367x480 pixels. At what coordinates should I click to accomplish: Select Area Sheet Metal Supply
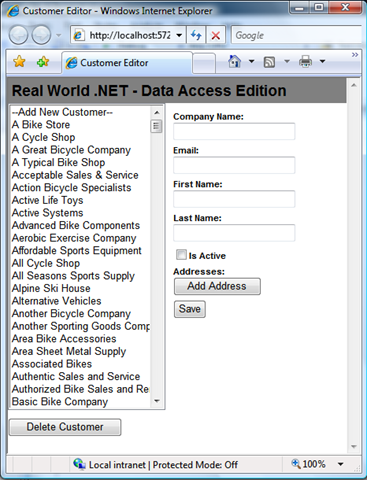pos(80,351)
